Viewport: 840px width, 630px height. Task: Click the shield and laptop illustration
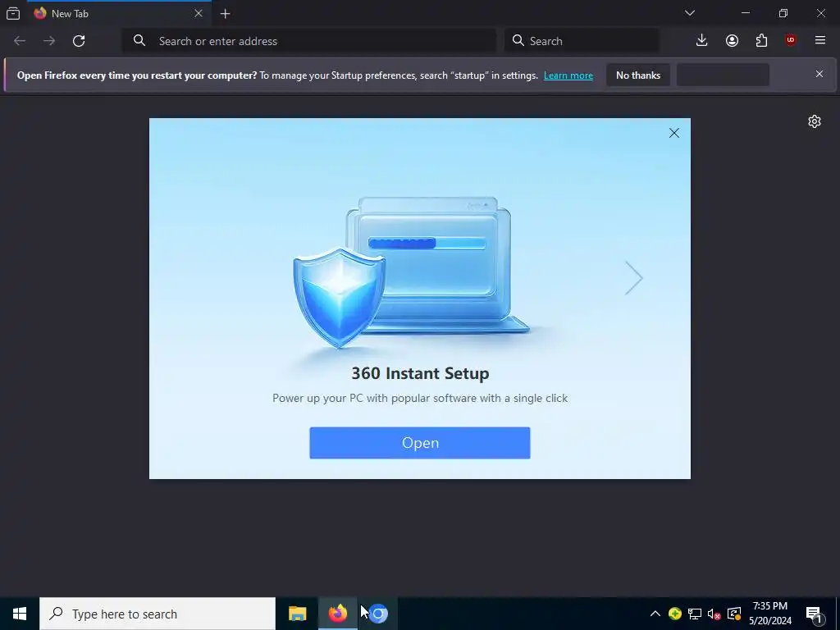click(411, 272)
